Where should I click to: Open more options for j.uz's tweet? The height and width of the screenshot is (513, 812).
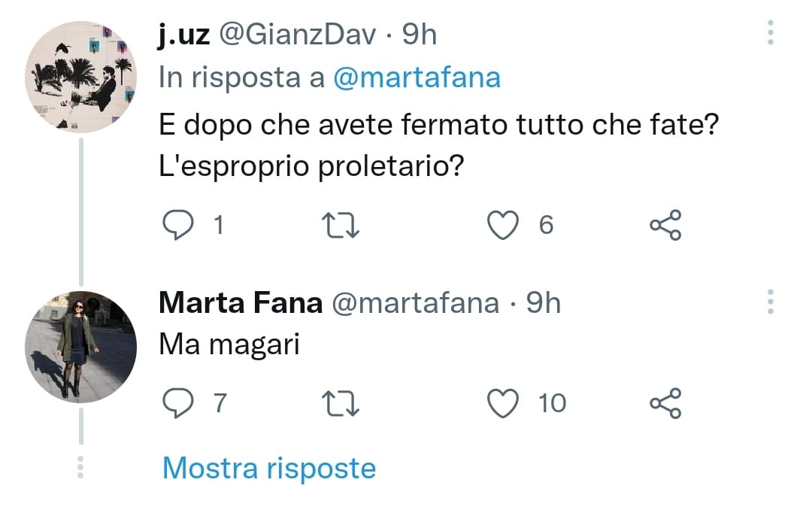coord(771,34)
